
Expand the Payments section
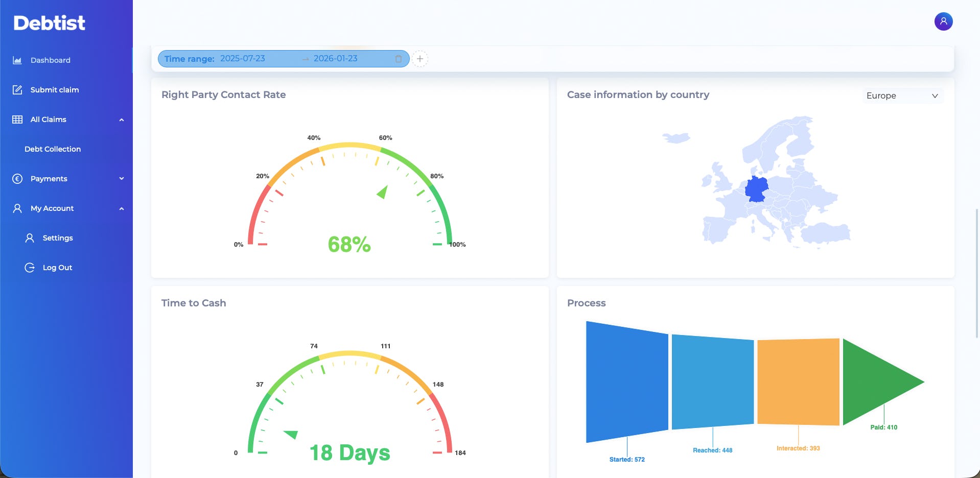(121, 178)
